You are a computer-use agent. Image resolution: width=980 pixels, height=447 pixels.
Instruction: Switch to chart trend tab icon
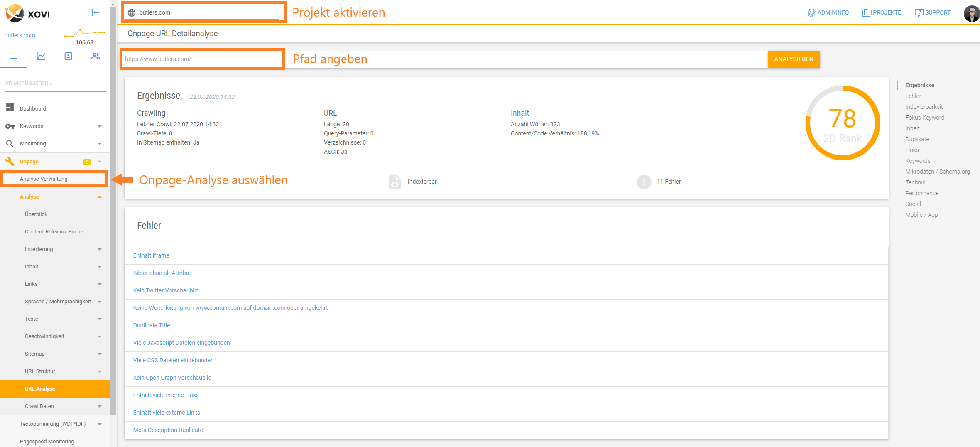point(41,56)
